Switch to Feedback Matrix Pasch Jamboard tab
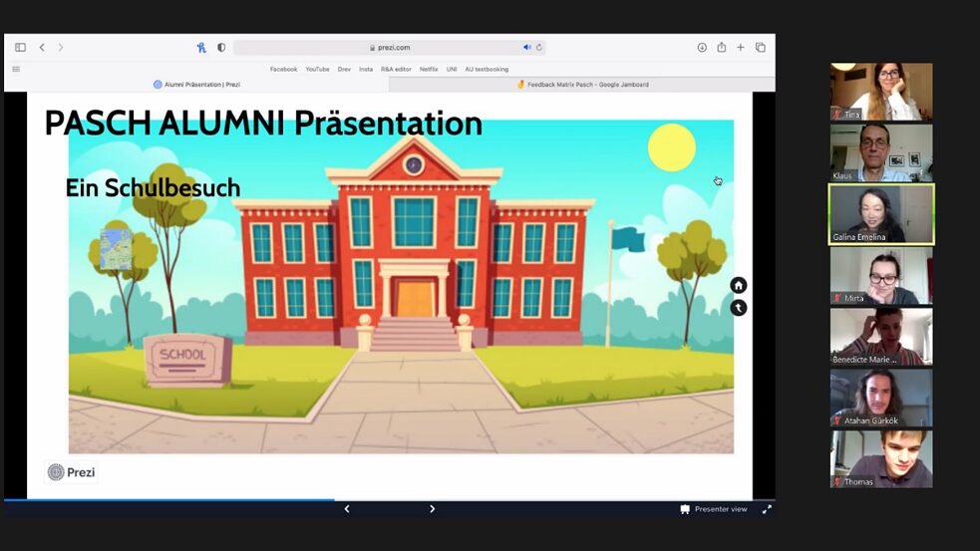The width and height of the screenshot is (980, 551). click(582, 85)
